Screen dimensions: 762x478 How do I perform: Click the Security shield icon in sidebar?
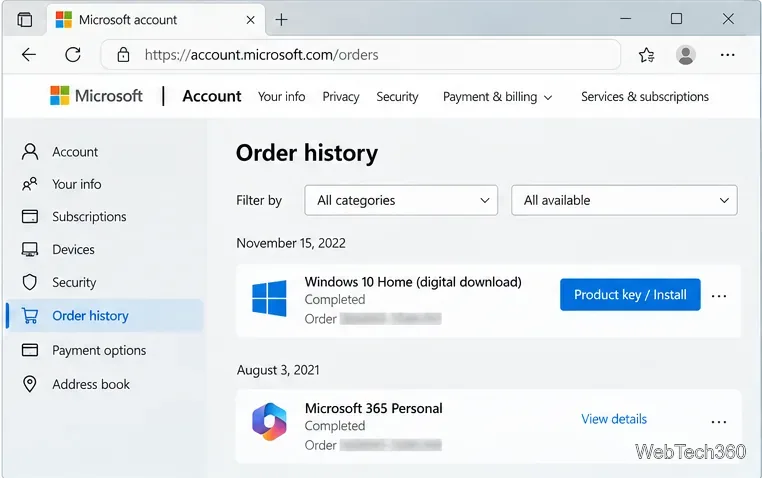(x=30, y=282)
